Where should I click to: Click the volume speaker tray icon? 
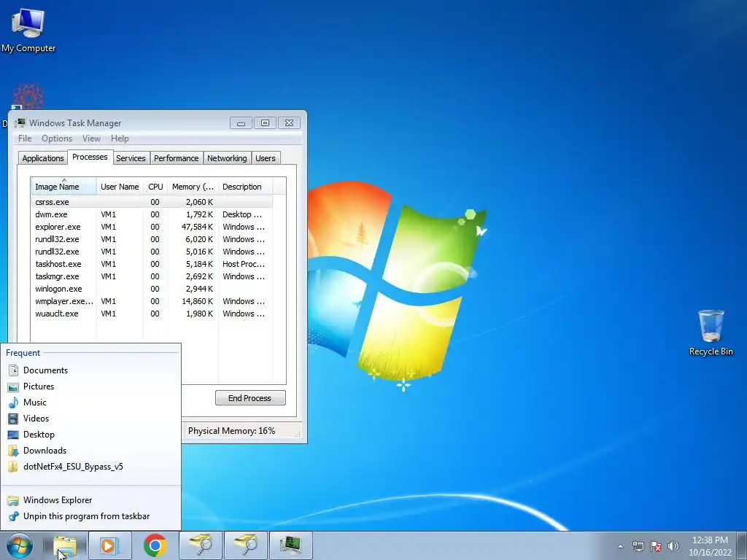coord(673,546)
